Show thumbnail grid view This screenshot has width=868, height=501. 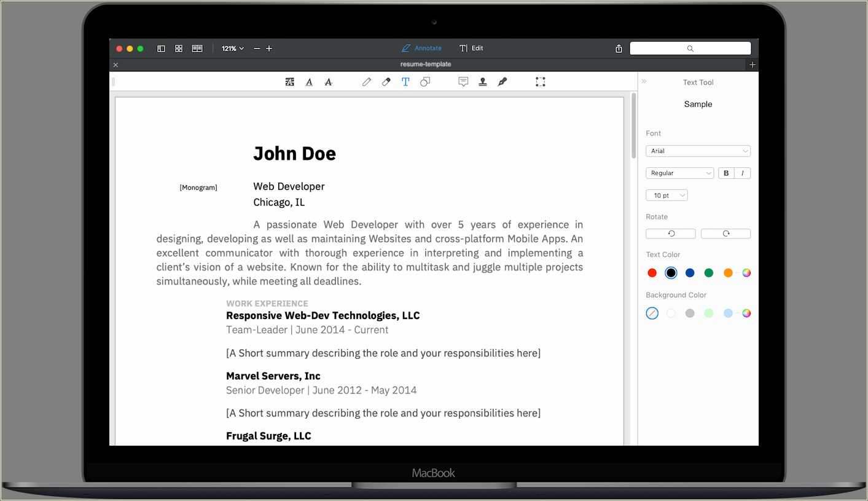179,49
